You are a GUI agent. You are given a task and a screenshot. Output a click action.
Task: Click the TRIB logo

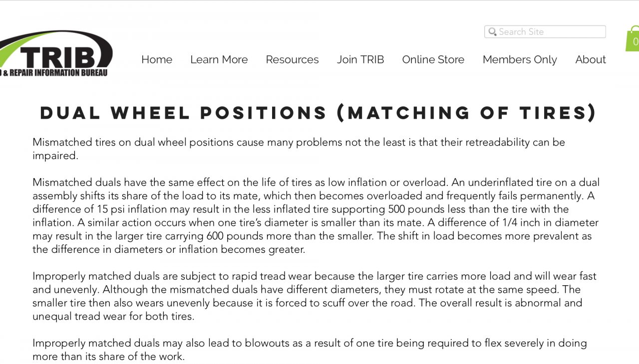coord(56,54)
